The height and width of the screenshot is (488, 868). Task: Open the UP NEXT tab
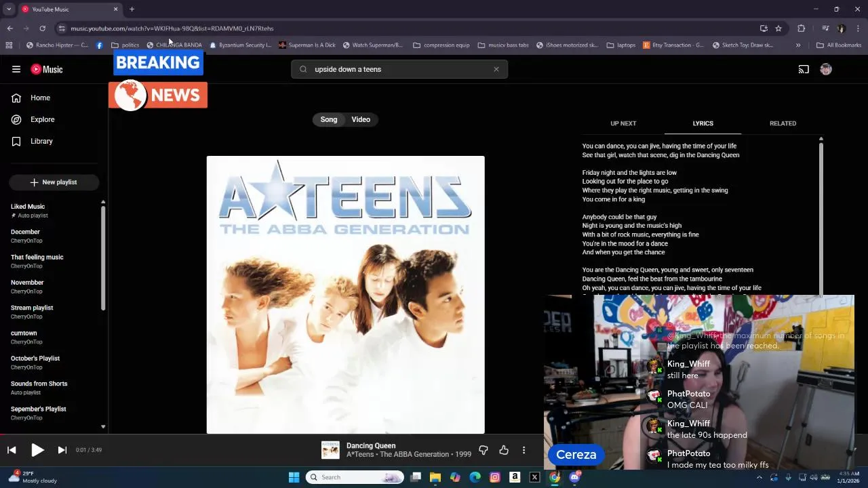(623, 123)
